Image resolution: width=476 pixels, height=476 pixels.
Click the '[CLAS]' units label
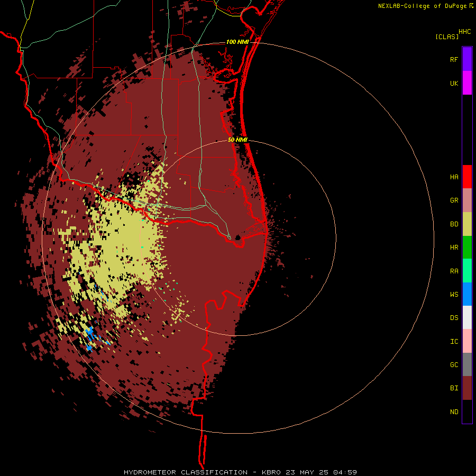pyautogui.click(x=447, y=36)
